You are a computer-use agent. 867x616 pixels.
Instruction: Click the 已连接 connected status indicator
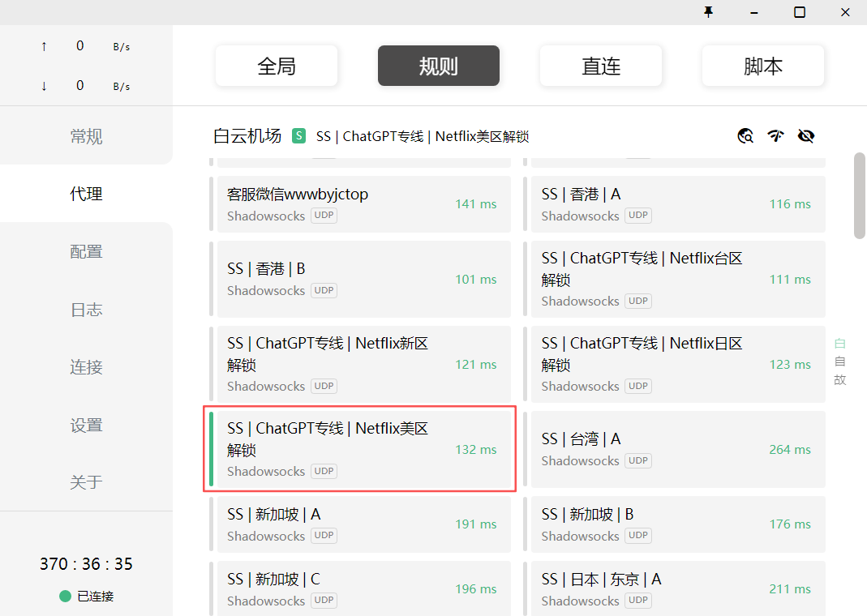click(86, 596)
